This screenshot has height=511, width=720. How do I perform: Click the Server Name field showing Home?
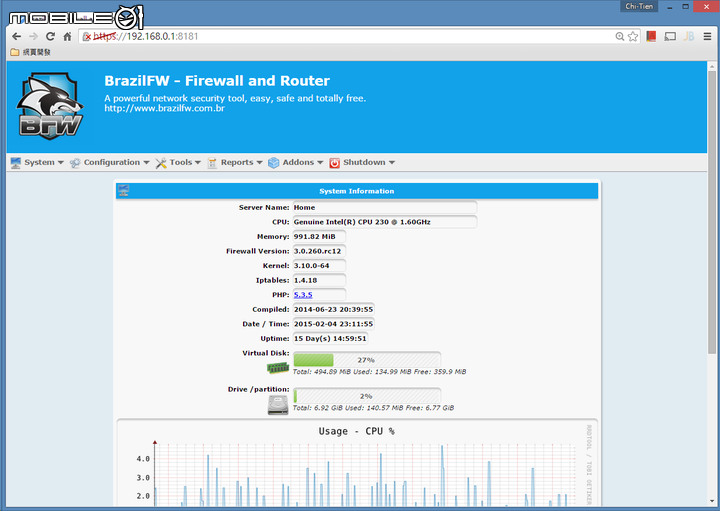[385, 208]
